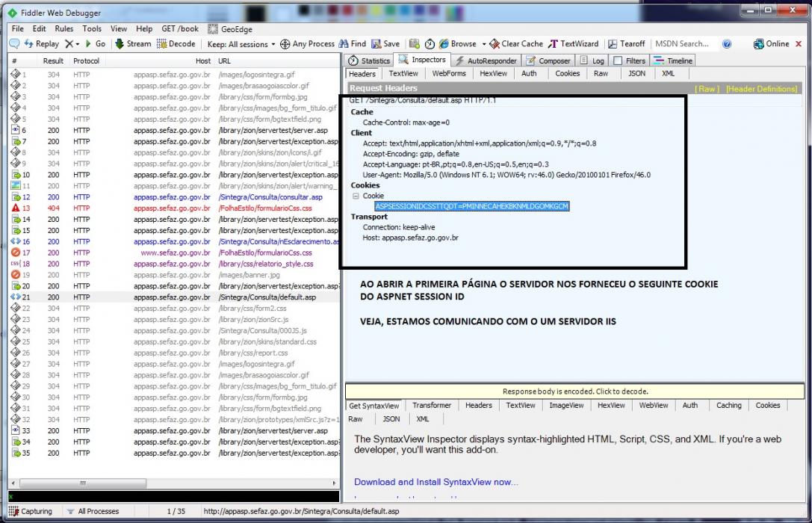Switch to the Composer tab

(548, 61)
